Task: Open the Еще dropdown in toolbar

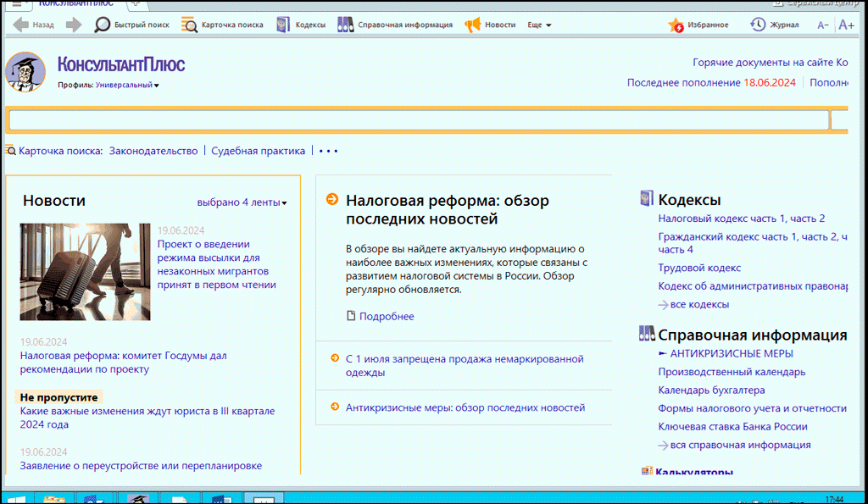Action: coord(539,25)
